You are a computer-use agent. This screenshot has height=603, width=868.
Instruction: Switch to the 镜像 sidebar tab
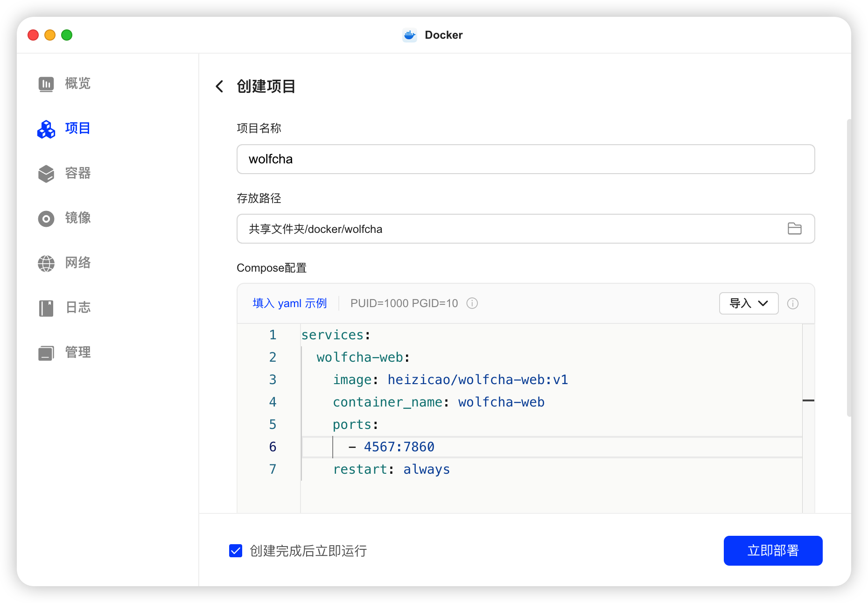[77, 218]
